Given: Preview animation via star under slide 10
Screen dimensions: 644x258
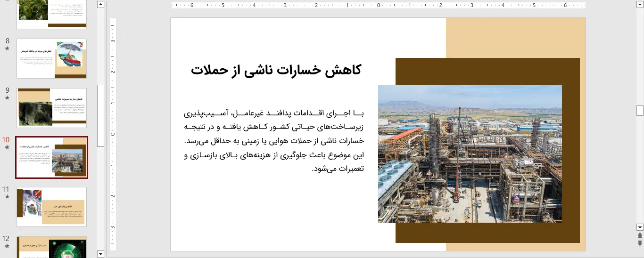Looking at the screenshot, I should (7, 147).
